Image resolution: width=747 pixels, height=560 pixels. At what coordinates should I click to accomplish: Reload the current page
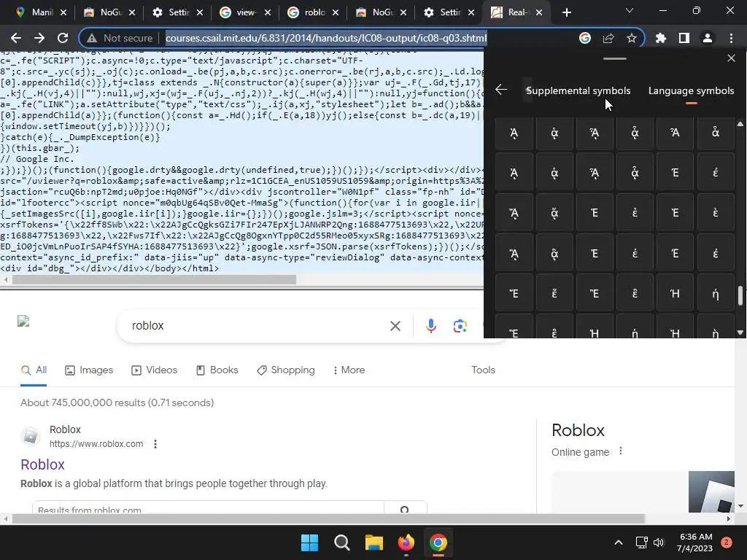(x=63, y=38)
